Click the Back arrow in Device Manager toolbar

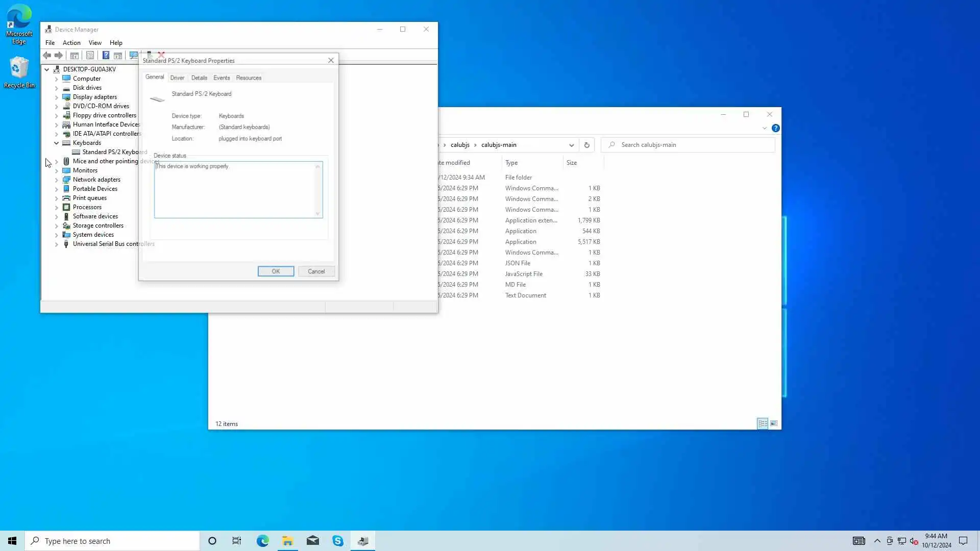point(47,55)
